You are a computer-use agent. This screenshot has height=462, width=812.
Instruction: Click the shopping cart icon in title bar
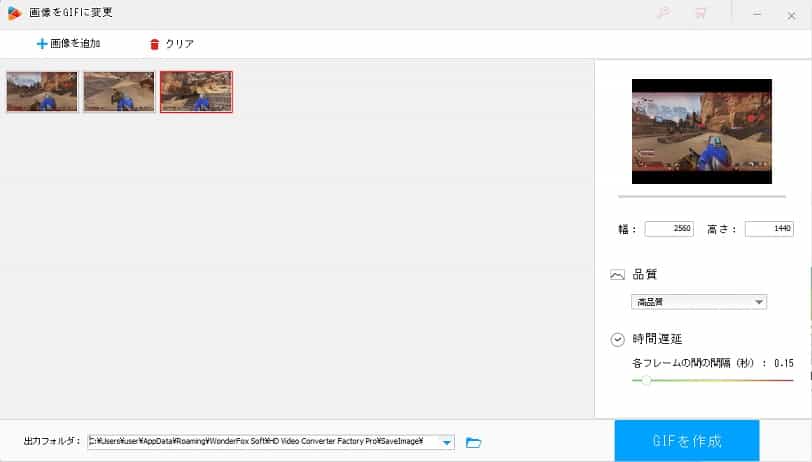pos(701,13)
